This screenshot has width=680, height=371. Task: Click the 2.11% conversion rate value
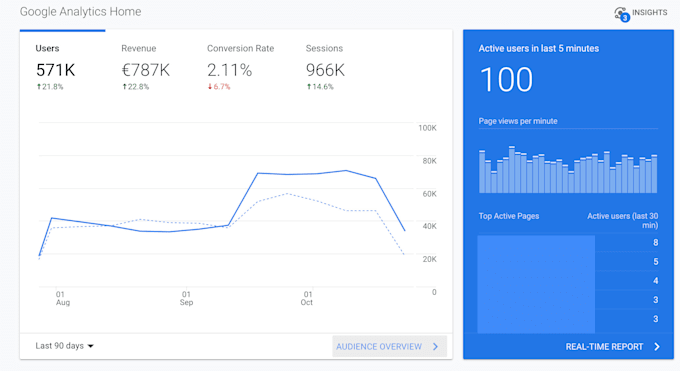229,70
